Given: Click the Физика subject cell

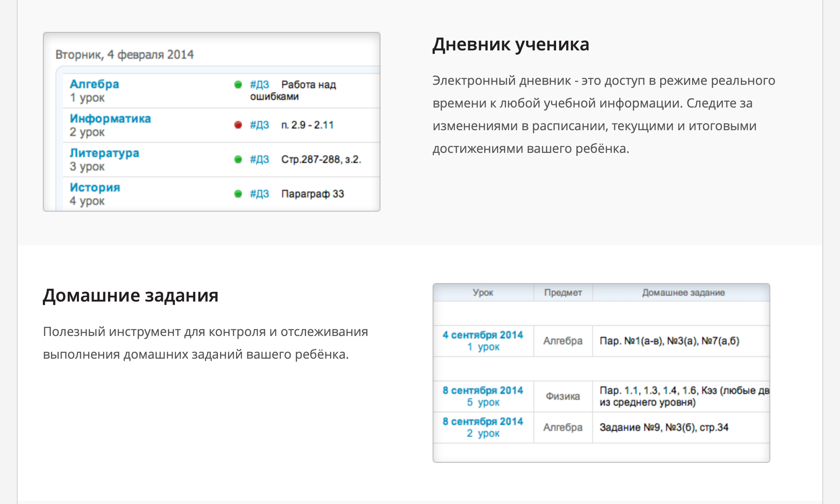Looking at the screenshot, I should coord(563,396).
